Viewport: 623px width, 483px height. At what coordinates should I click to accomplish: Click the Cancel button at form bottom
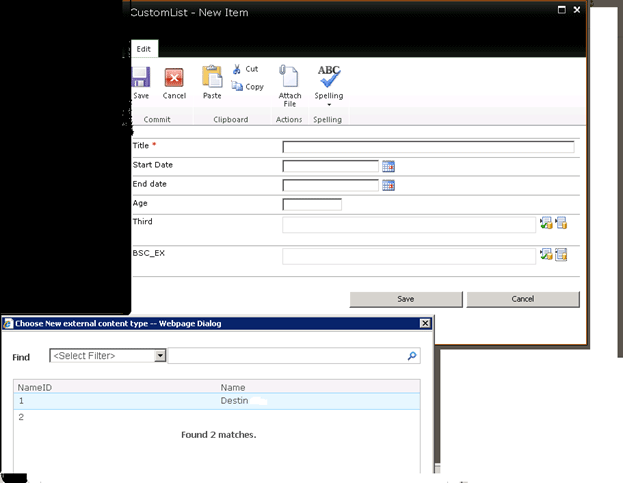click(x=523, y=299)
